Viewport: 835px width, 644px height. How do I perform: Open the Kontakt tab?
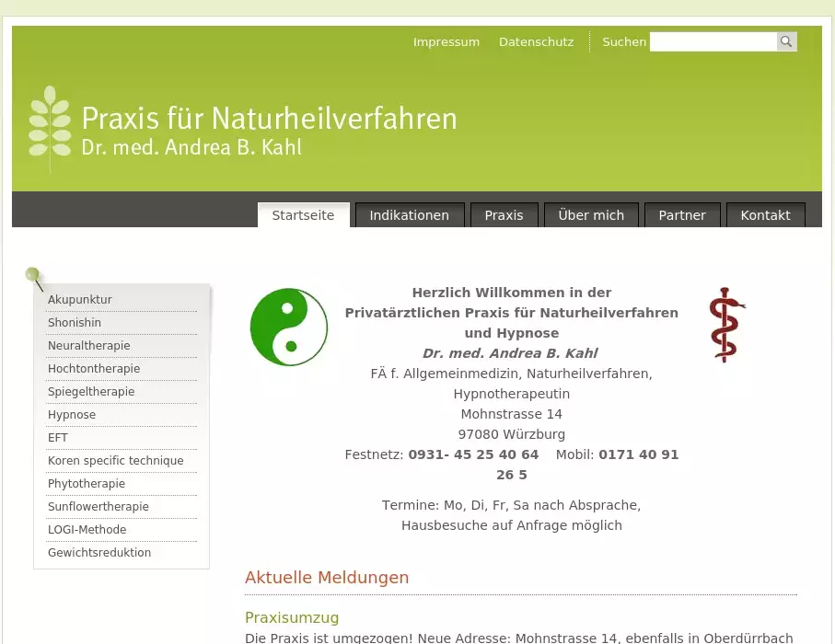pos(765,215)
